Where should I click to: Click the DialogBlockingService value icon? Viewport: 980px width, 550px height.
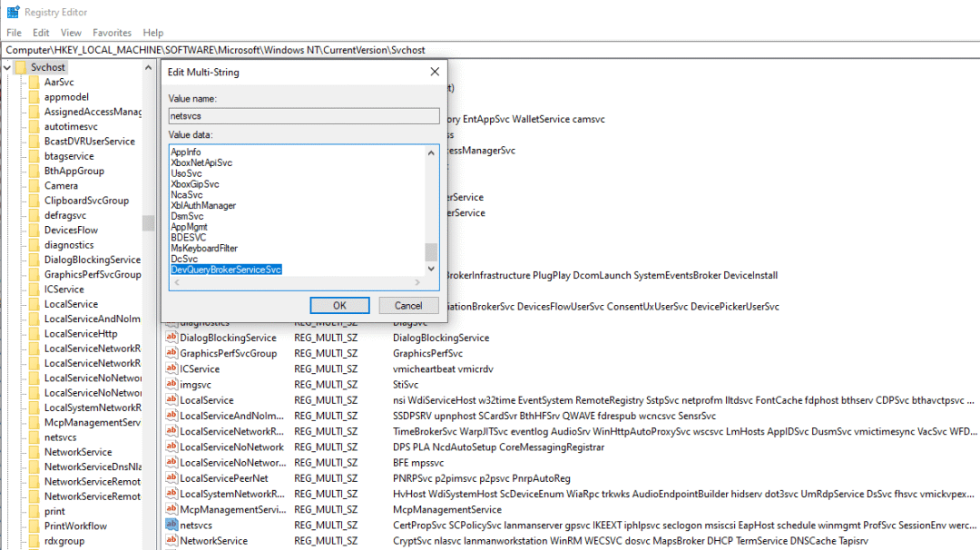pyautogui.click(x=171, y=337)
